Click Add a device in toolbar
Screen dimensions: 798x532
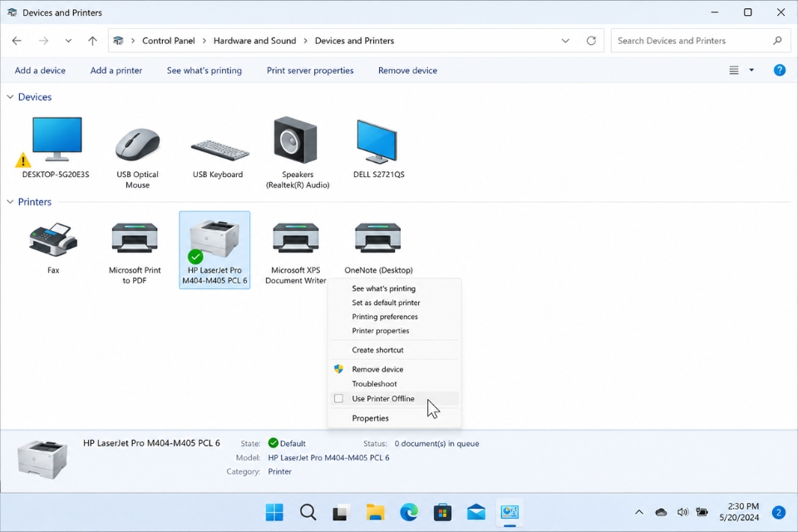tap(40, 71)
